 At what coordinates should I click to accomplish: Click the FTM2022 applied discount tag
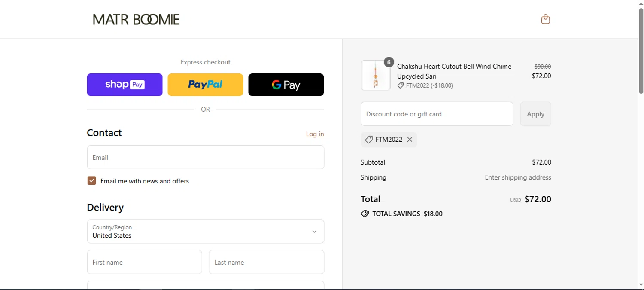(389, 140)
